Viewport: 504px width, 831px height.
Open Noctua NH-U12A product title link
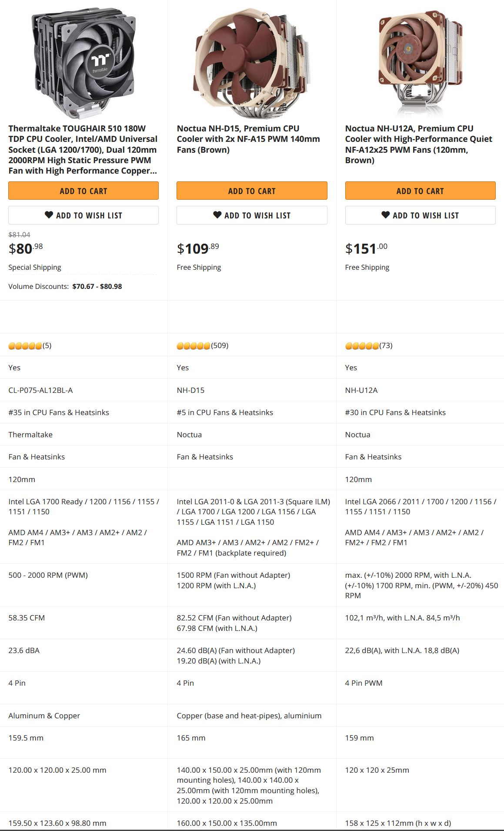tap(418, 144)
